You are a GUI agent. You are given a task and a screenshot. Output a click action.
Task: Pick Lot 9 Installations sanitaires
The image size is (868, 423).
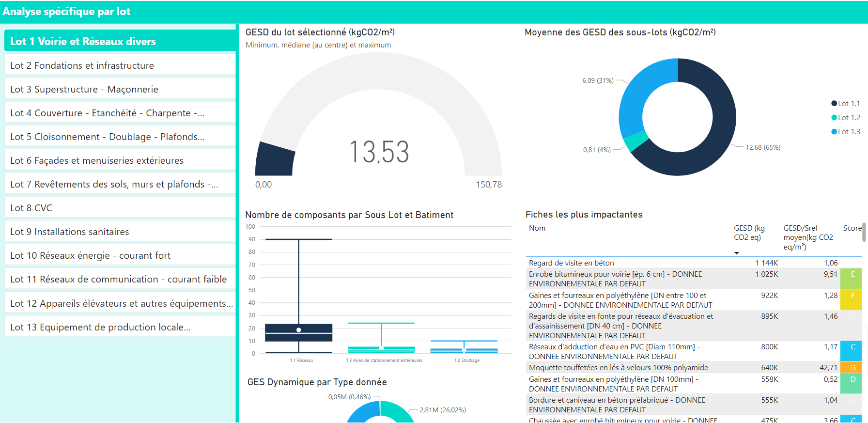point(120,231)
